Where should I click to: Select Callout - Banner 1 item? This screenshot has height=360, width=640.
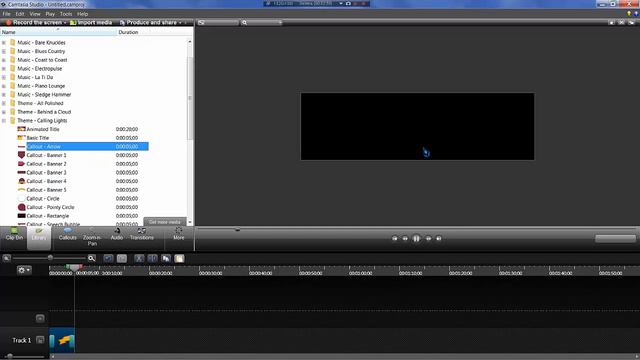(46, 155)
